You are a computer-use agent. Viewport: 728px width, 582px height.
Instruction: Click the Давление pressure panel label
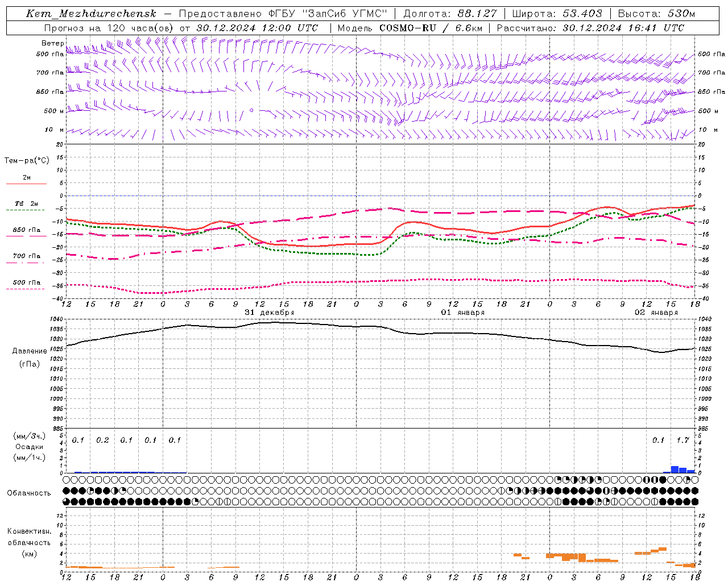click(x=30, y=351)
